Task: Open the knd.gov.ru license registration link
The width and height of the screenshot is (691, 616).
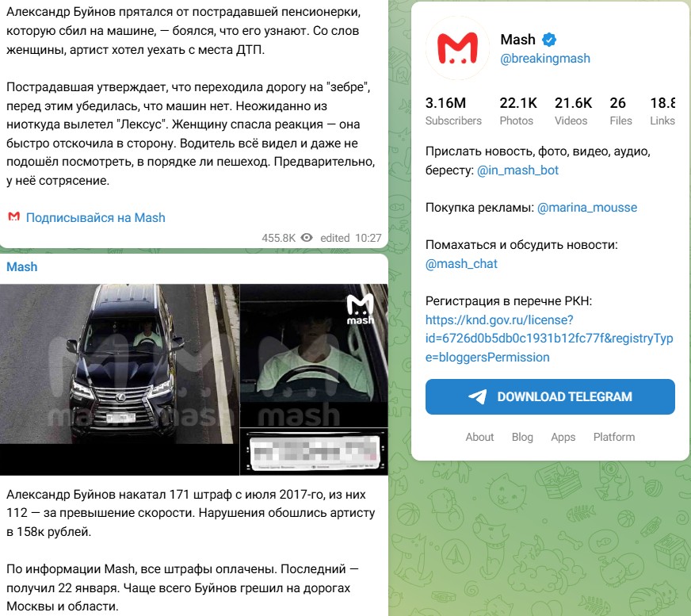Action: (x=549, y=339)
